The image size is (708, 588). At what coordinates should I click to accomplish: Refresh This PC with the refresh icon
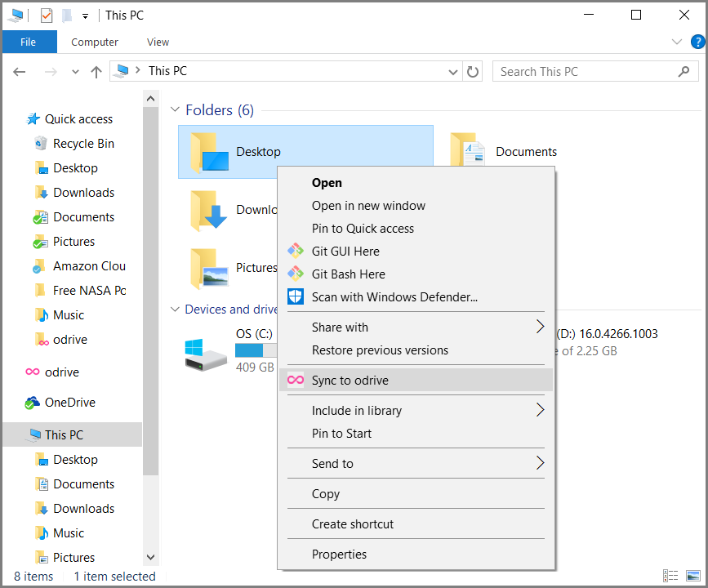point(472,72)
